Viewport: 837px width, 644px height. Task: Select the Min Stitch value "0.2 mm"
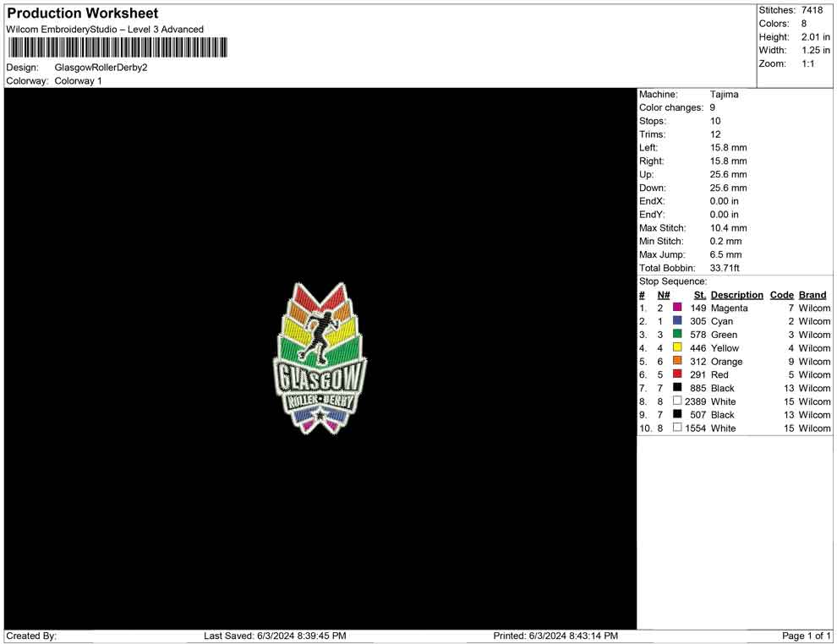coord(726,241)
